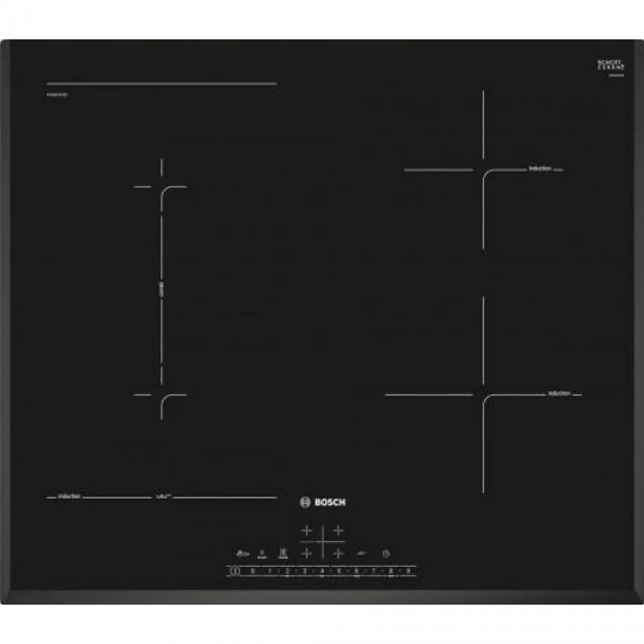Tap the key-shaped child lock icon
This screenshot has width=644, height=644.
click(x=242, y=554)
